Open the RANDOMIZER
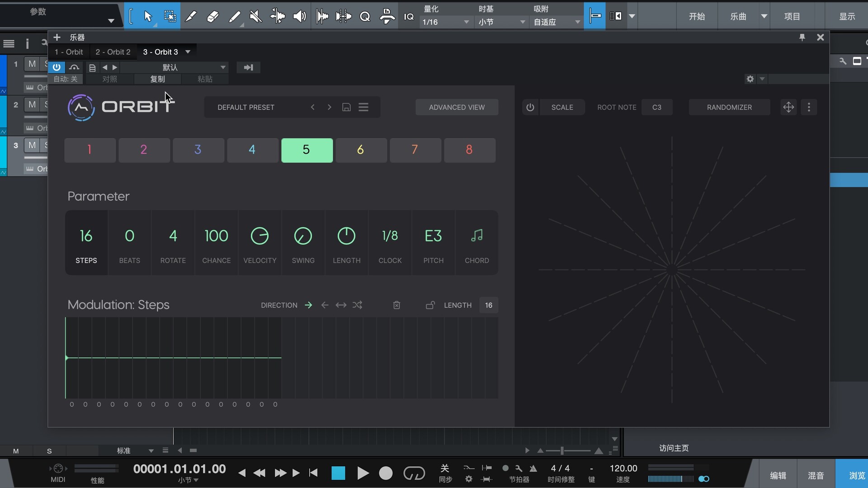 [x=729, y=107]
